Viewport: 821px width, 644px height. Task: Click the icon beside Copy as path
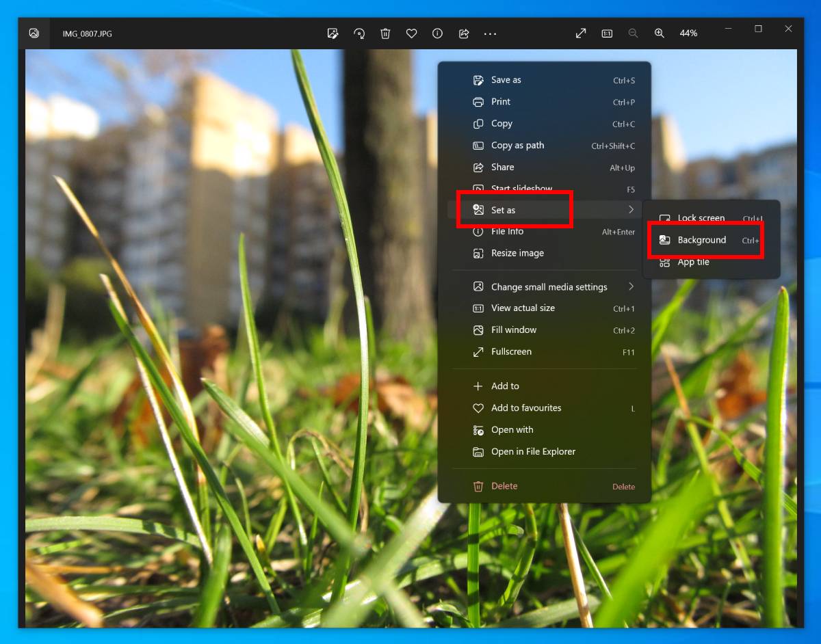[x=478, y=146]
